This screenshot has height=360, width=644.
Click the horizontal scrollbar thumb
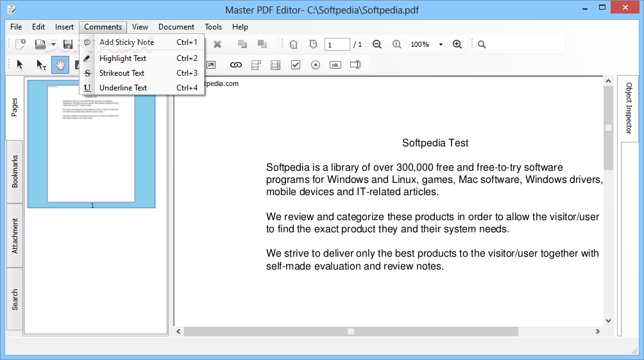click(x=351, y=331)
